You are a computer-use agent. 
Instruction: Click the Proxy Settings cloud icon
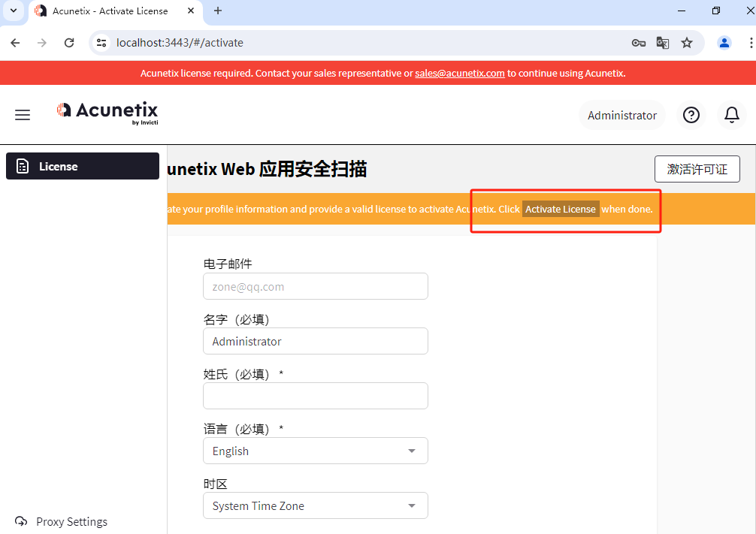click(x=21, y=521)
